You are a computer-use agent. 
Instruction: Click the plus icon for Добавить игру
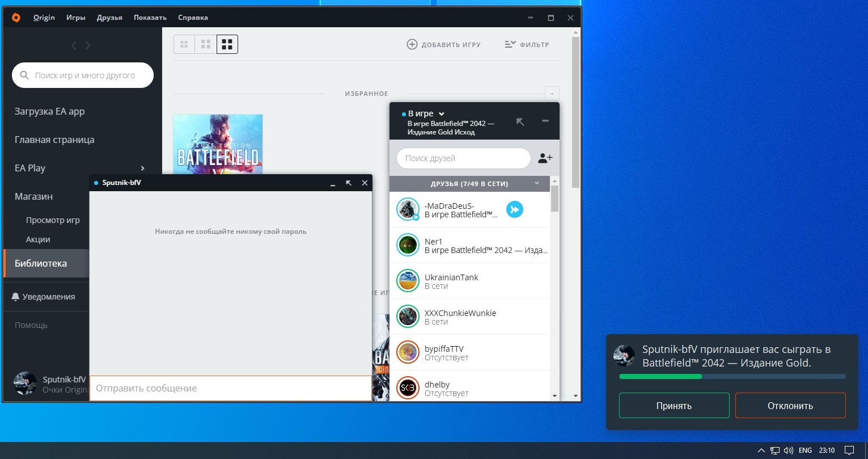[412, 44]
